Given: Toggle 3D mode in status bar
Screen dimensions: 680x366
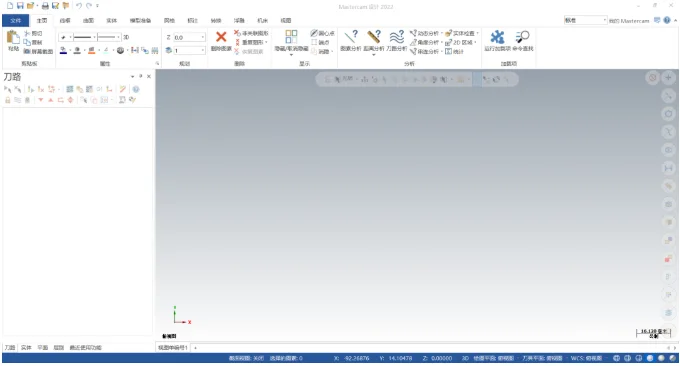Looking at the screenshot, I should [465, 358].
